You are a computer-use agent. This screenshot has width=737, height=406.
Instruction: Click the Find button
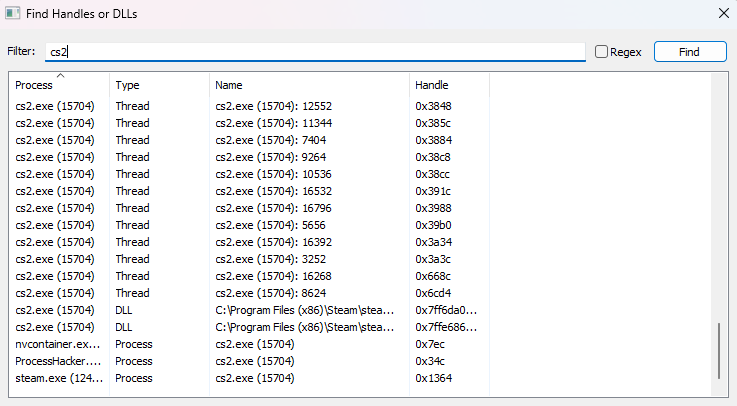[x=689, y=51]
